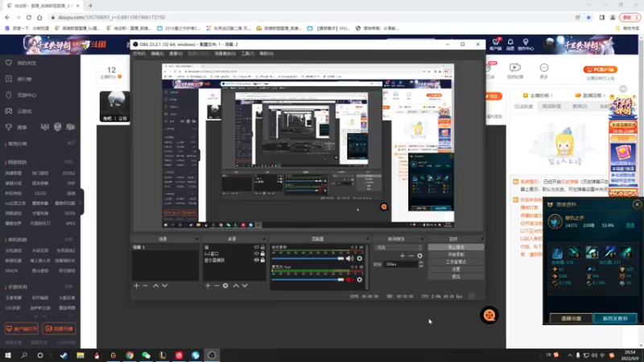Screen dimensions: 644x362
Task: Remove the source with the minus icon in OBS Sources panel
Action: point(217,286)
